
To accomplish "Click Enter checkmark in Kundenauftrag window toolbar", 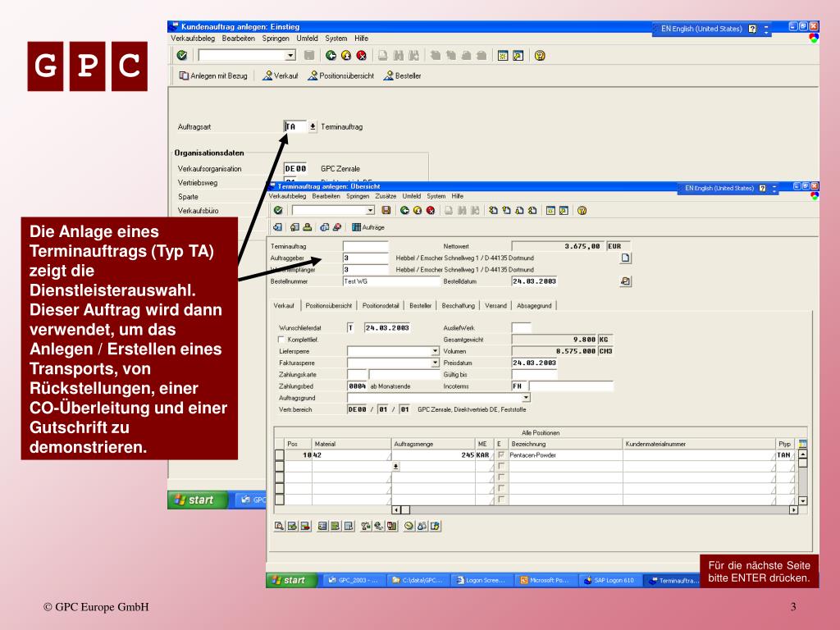I will [x=182, y=55].
